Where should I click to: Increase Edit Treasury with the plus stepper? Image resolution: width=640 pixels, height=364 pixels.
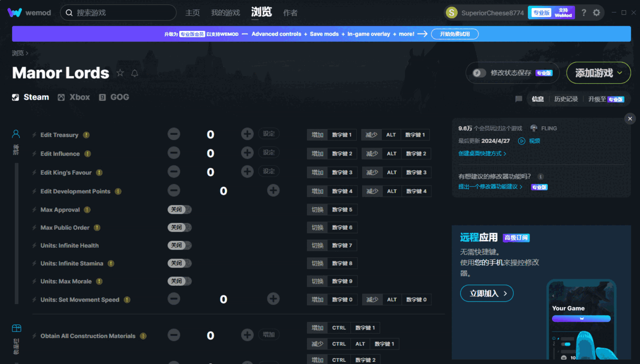(x=247, y=134)
